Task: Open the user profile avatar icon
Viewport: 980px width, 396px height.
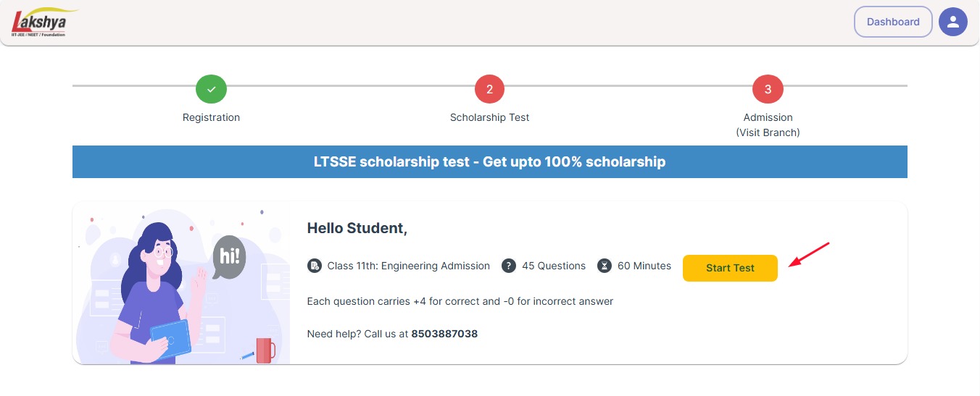Action: tap(952, 22)
